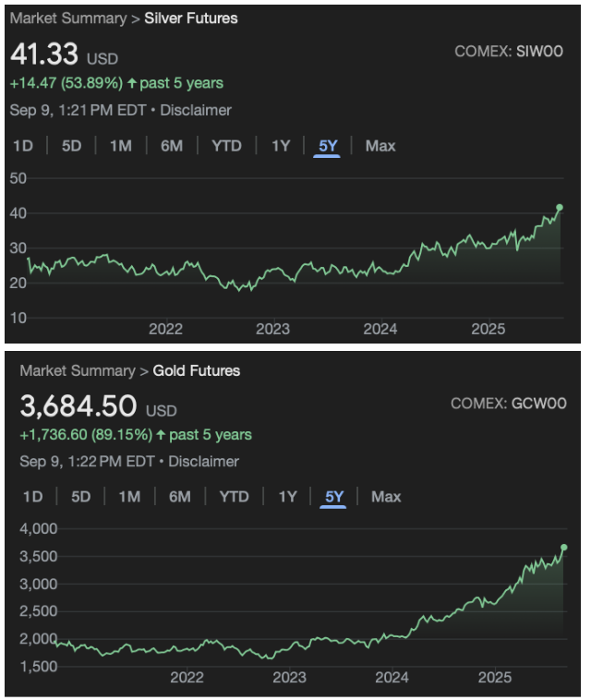The height and width of the screenshot is (700, 591).
Task: Switch Silver Futures to 1Y range
Action: [x=281, y=146]
